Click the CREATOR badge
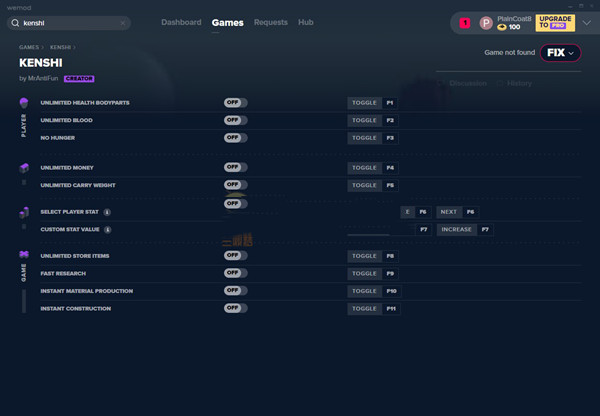Image resolution: width=600 pixels, height=416 pixels. point(79,78)
